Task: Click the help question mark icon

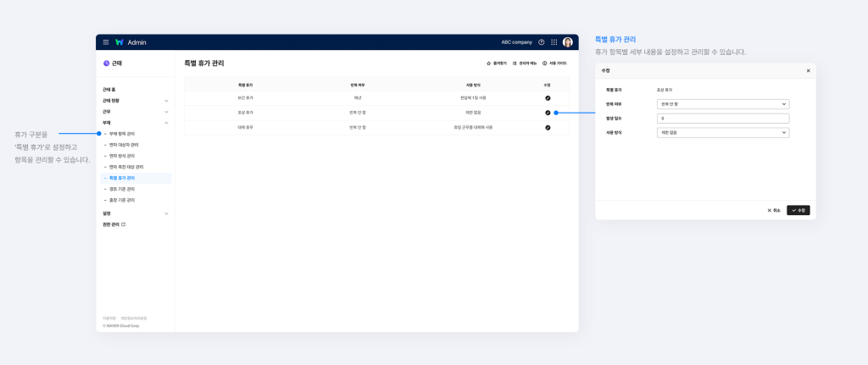Action: 542,41
